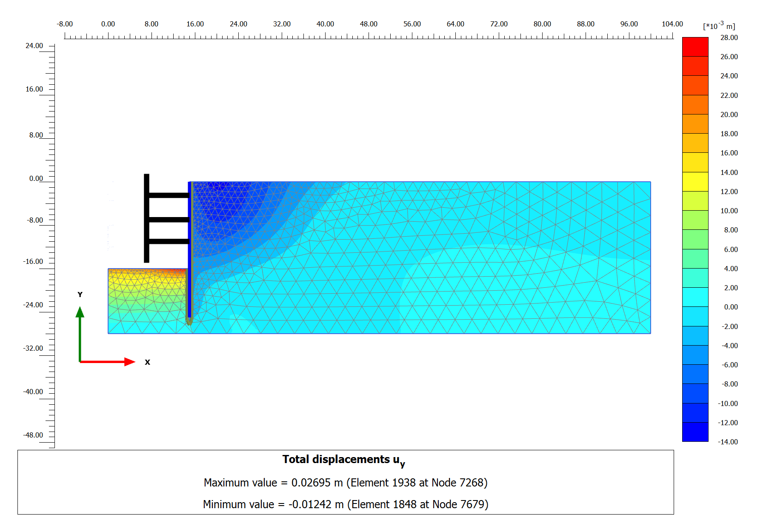Click the wall toe at the bottom tip
The image size is (766, 532).
point(189,322)
